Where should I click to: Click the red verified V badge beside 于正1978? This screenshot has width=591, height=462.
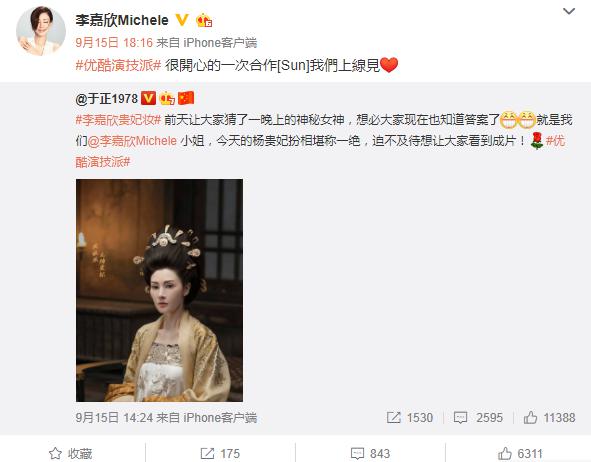coord(148,98)
